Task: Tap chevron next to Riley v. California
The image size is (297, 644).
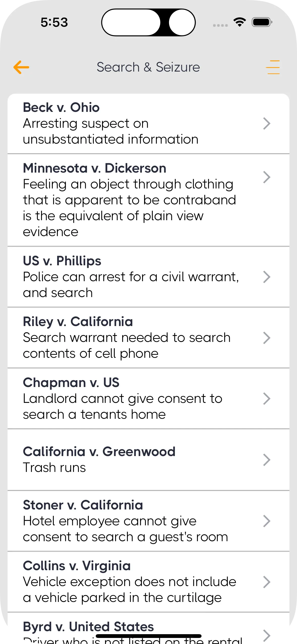Action: [x=267, y=338]
